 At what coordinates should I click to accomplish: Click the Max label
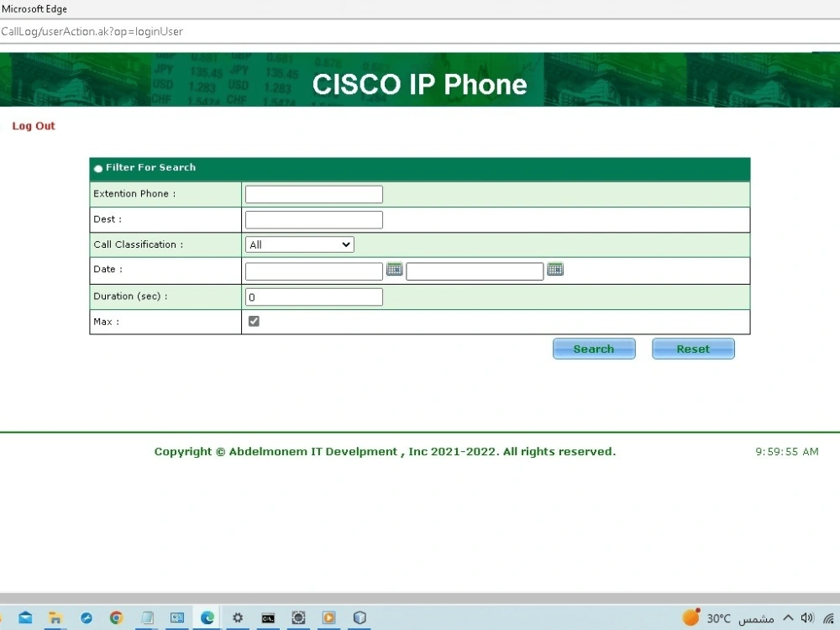pyautogui.click(x=106, y=322)
